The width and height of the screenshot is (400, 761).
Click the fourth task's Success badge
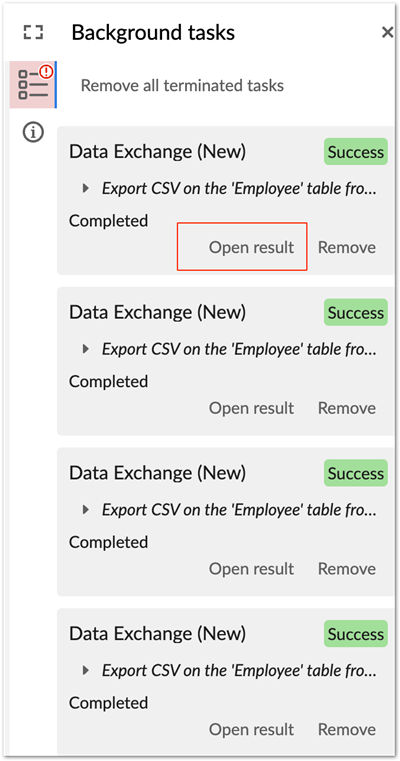pos(356,634)
